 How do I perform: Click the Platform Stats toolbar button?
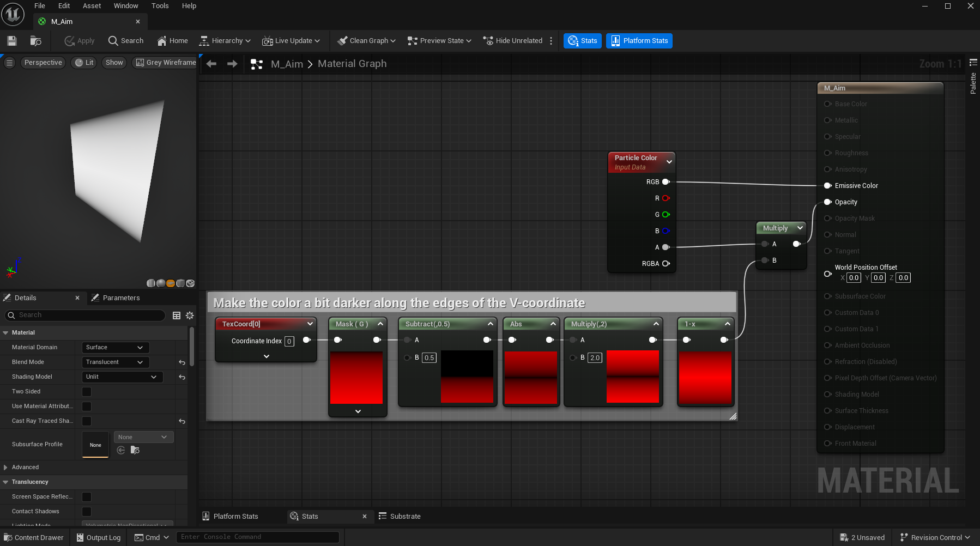point(639,41)
